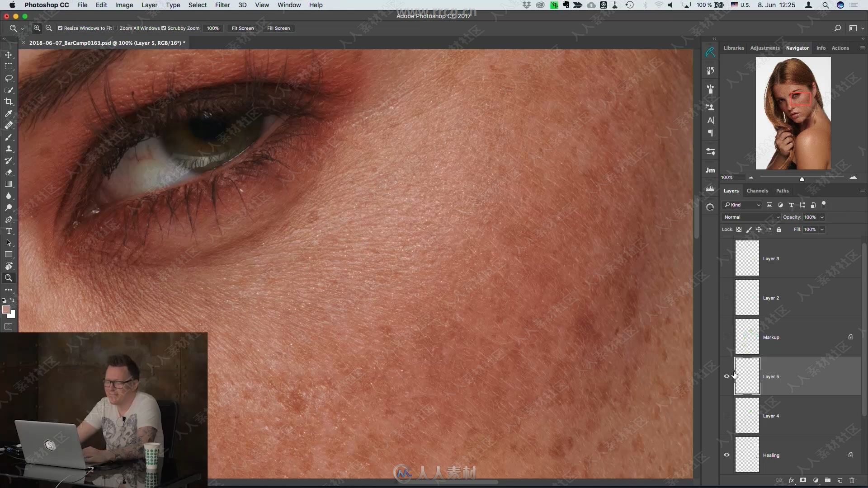The image size is (868, 488).
Task: Open the workspace switcher dropdown
Action: tap(856, 28)
